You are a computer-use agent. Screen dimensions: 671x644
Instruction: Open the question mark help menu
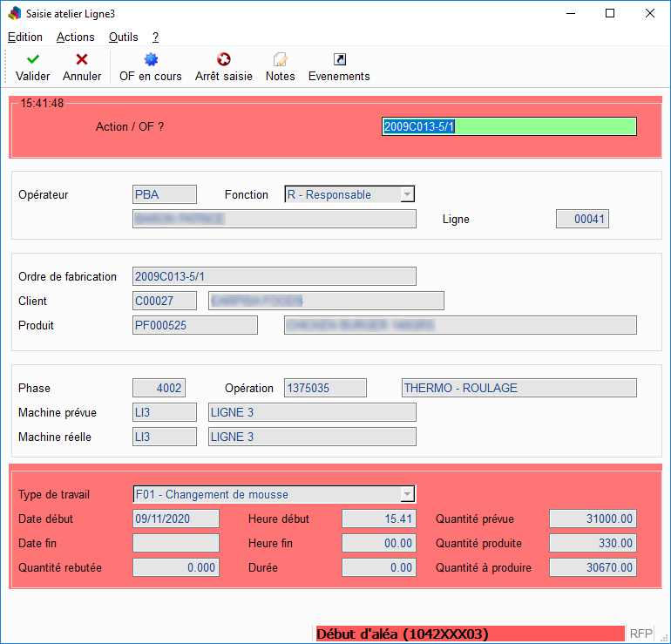click(156, 37)
